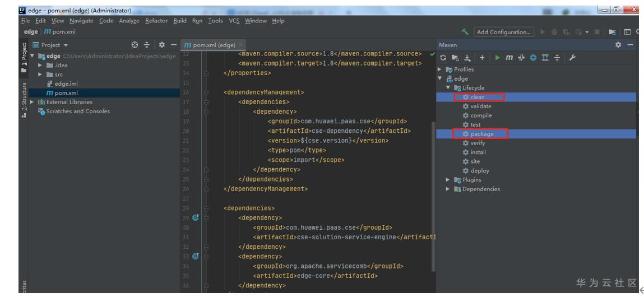Expand the Profiles node in Maven panel
This screenshot has width=644, height=297.
click(441, 69)
